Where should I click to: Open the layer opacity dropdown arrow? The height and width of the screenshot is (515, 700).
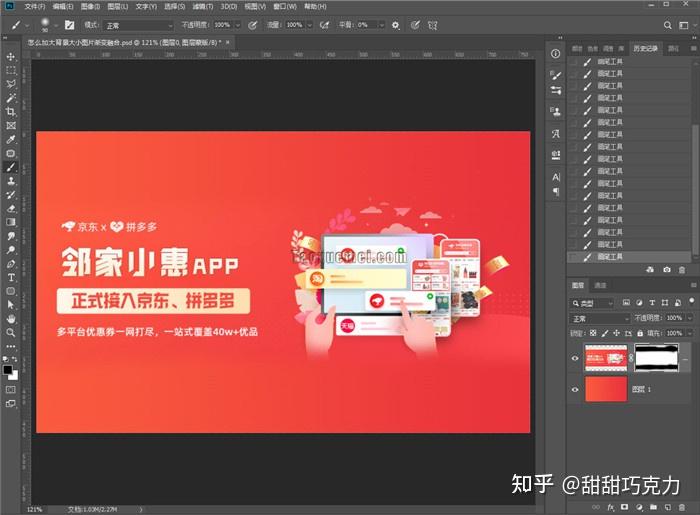(690, 318)
